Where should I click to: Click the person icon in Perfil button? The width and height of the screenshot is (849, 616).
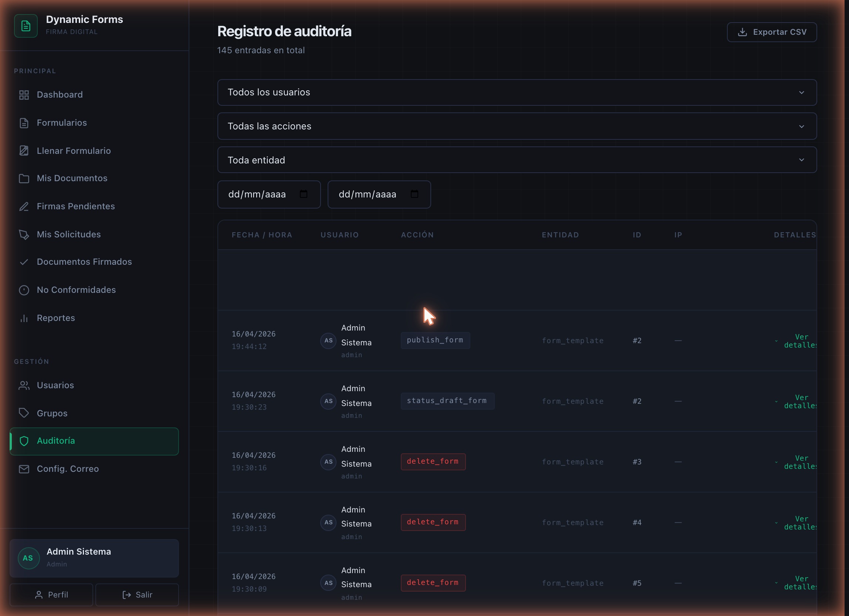[x=38, y=595]
